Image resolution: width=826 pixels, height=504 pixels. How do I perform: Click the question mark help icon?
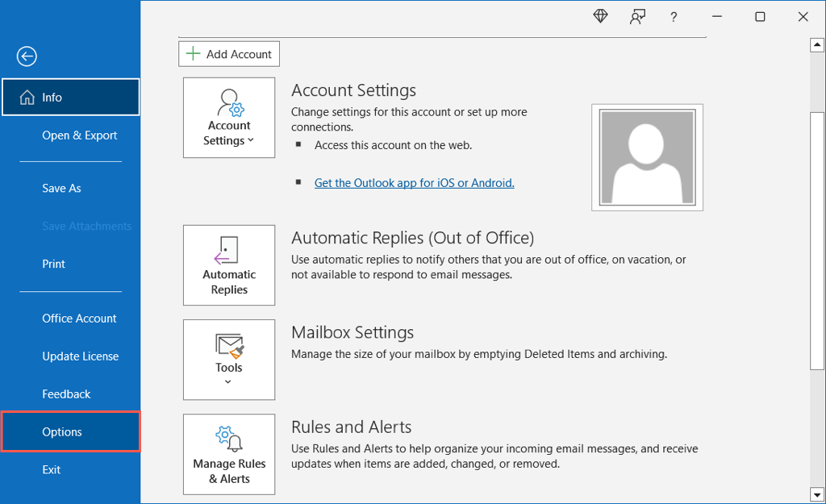click(674, 17)
